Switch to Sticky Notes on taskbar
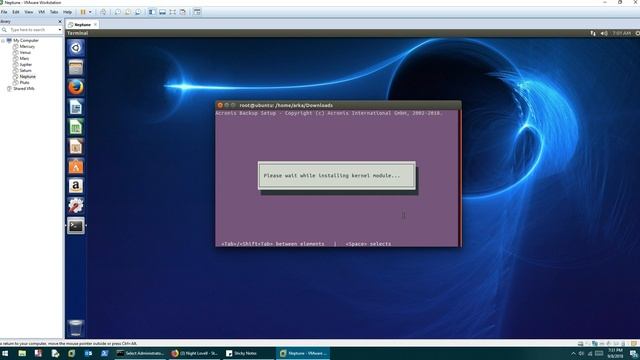This screenshot has width=640, height=360. click(249, 353)
